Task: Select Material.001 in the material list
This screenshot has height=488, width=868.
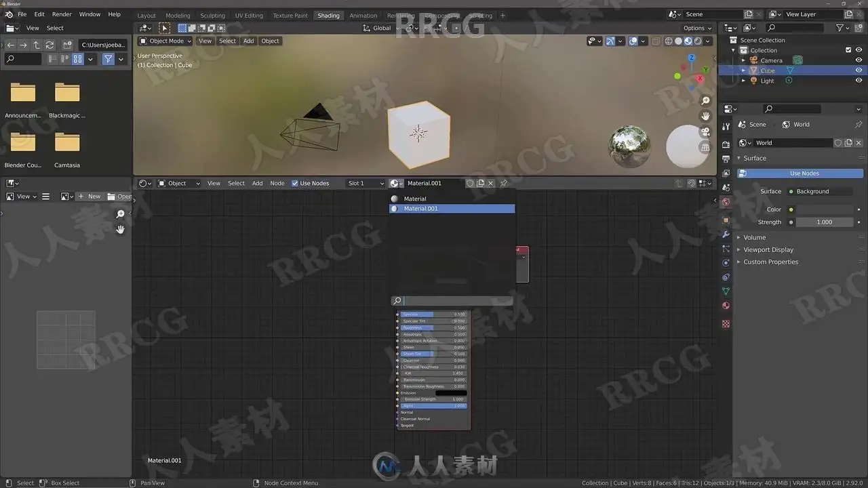Action: [x=452, y=209]
